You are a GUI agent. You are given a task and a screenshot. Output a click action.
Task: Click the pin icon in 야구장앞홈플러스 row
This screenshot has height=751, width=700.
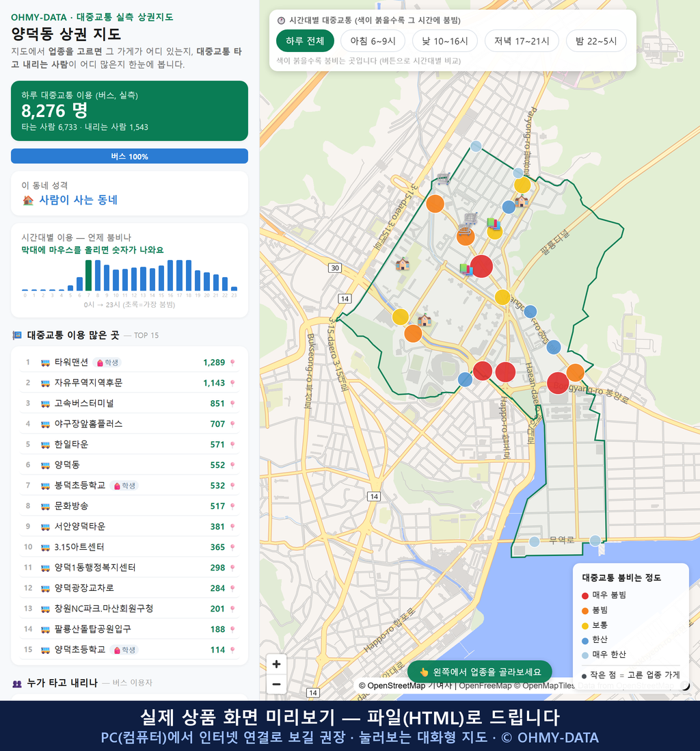coord(232,424)
